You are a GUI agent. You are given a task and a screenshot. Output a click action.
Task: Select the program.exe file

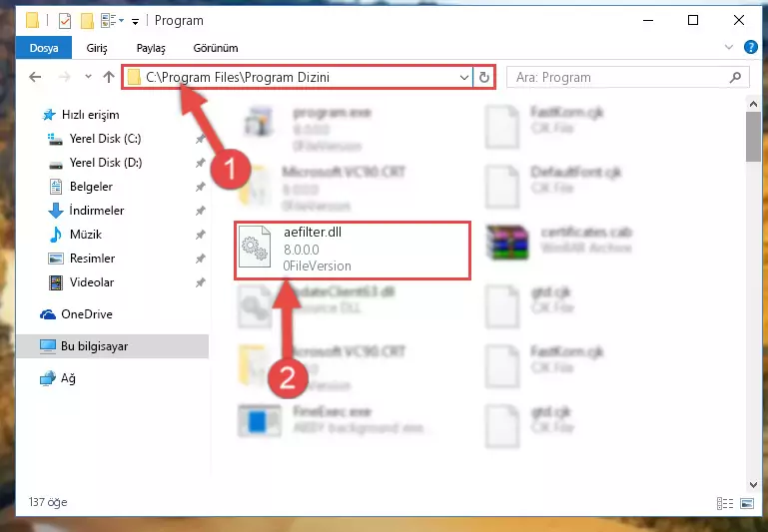coord(309,130)
